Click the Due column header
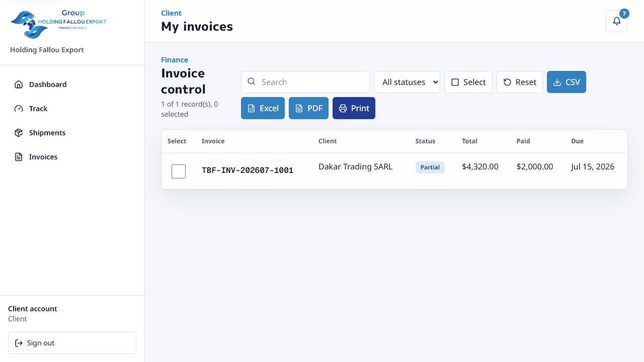 (x=577, y=141)
